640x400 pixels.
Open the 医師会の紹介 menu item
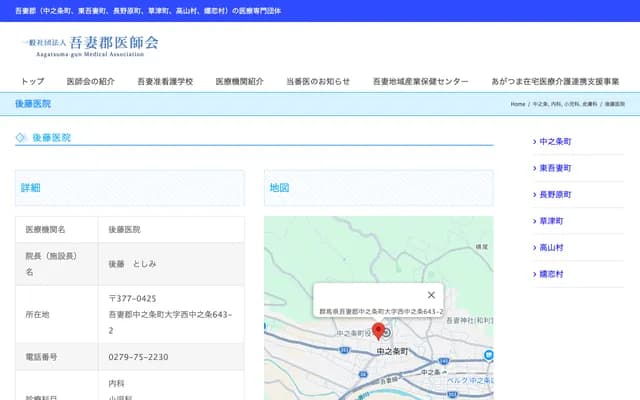click(x=91, y=81)
